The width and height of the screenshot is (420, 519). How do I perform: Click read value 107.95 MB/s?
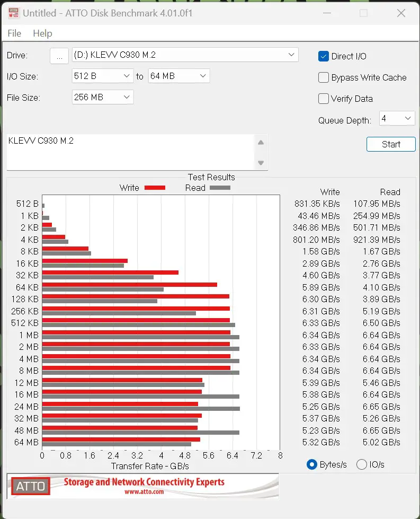pos(377,204)
